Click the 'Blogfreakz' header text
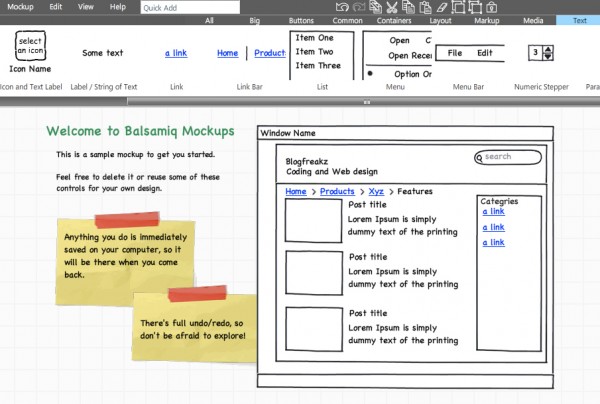The height and width of the screenshot is (404, 600). coord(307,161)
